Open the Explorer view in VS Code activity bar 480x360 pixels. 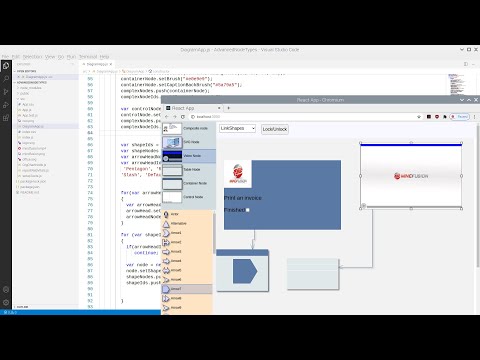pyautogui.click(x=6, y=66)
